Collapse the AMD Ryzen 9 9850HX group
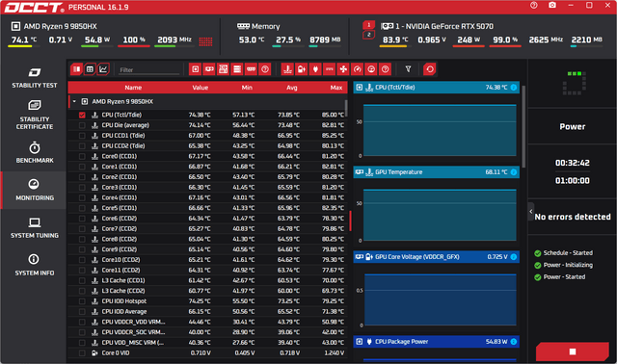 (74, 101)
